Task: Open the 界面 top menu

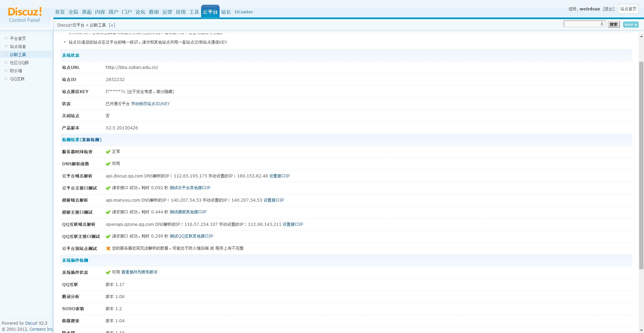Action: point(87,12)
